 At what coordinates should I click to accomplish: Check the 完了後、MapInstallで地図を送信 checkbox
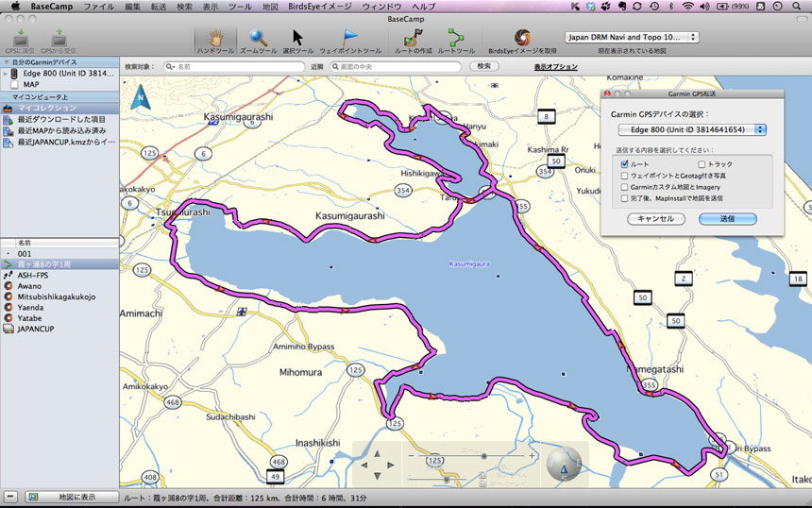pos(624,198)
